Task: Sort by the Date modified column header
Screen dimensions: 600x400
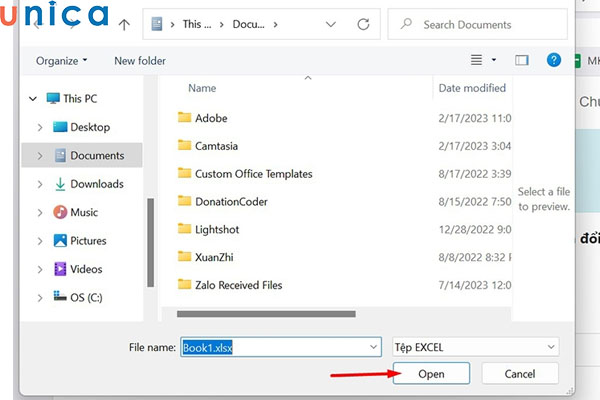Action: (472, 88)
